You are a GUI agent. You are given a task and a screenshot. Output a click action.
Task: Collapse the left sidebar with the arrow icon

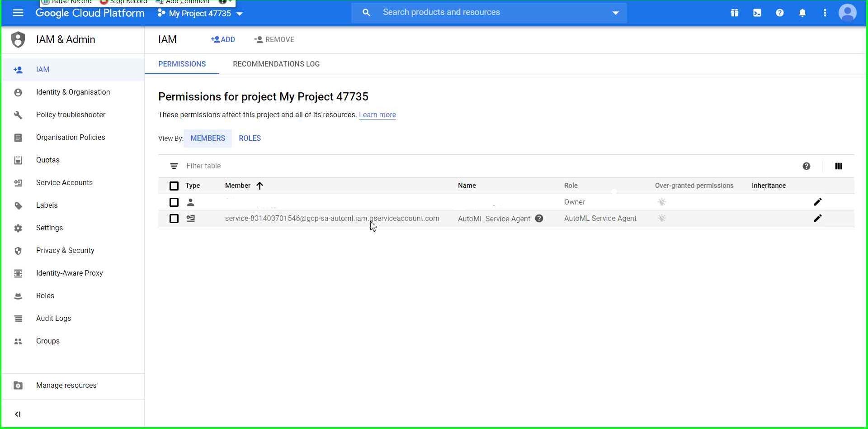(18, 414)
